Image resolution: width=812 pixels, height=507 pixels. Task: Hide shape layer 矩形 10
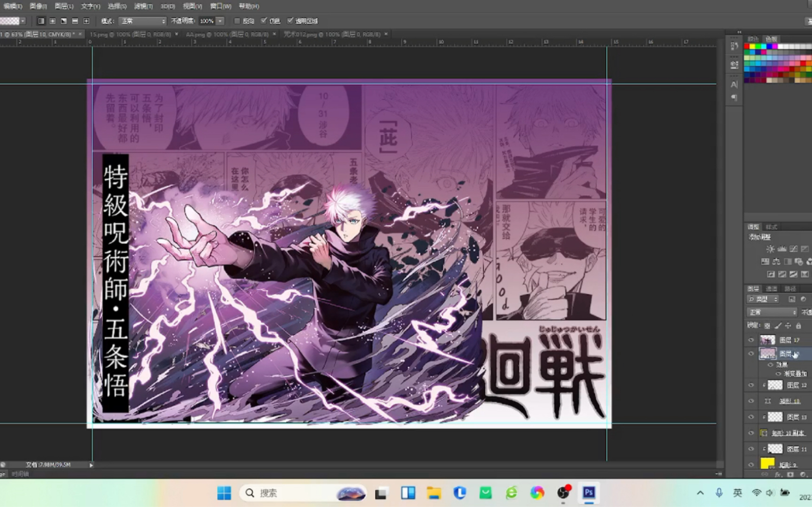pyautogui.click(x=751, y=401)
